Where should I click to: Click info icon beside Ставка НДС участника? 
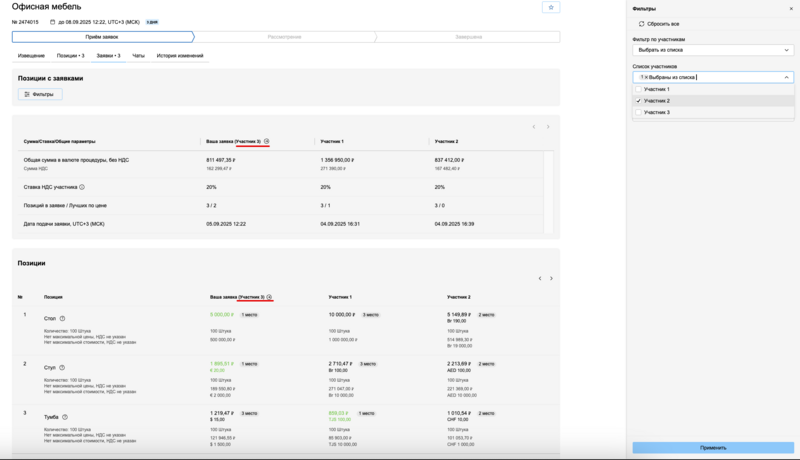[x=82, y=187]
